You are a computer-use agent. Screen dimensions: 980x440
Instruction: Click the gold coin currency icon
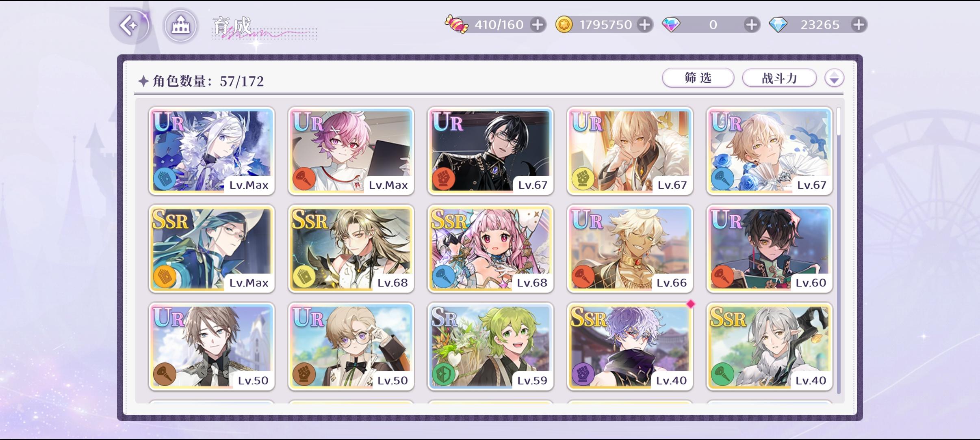click(564, 25)
